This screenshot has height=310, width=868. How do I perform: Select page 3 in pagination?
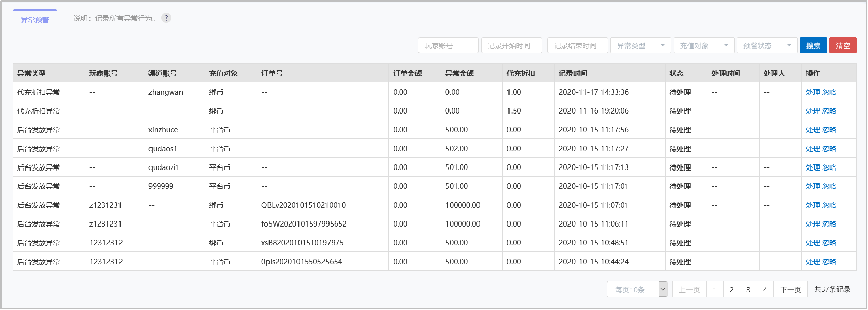pos(748,289)
